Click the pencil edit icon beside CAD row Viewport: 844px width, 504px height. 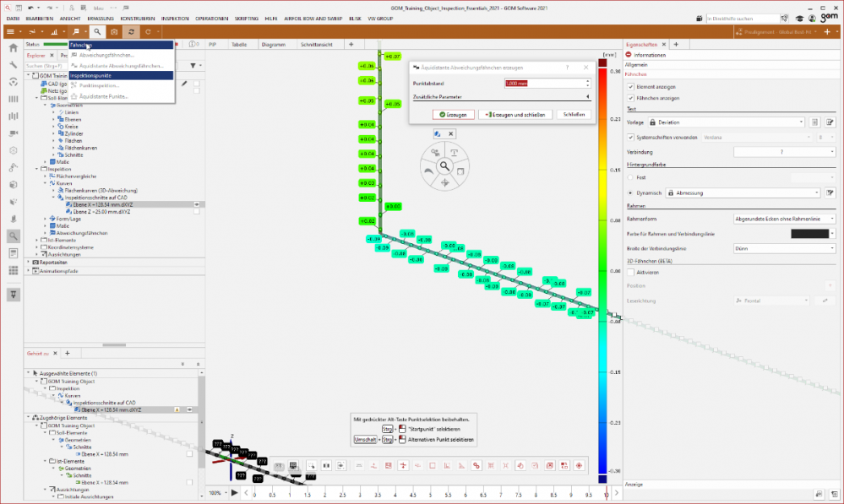coord(185,84)
